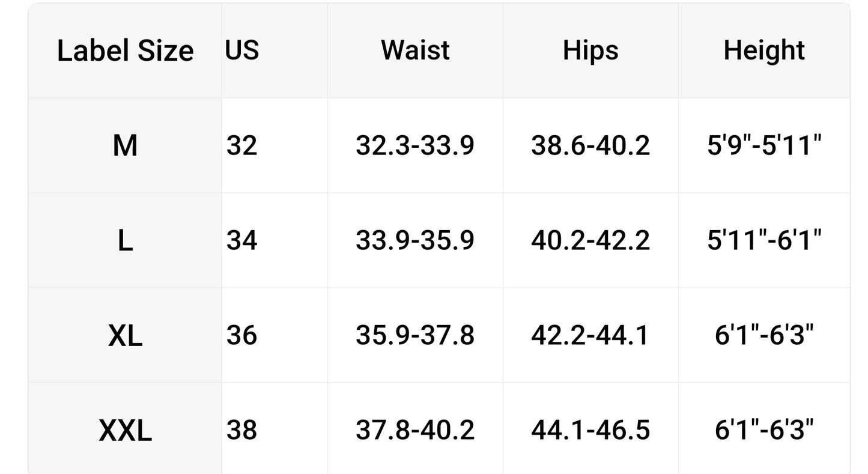Select the M label size cell
This screenshot has height=474, width=868.
click(125, 145)
